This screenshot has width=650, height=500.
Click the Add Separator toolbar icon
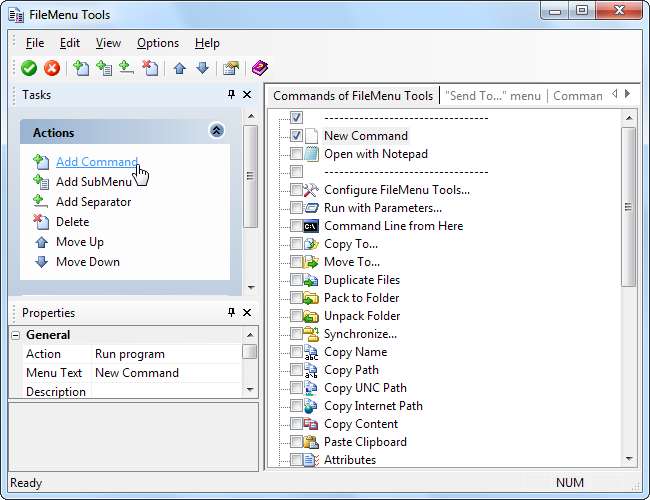pos(127,69)
